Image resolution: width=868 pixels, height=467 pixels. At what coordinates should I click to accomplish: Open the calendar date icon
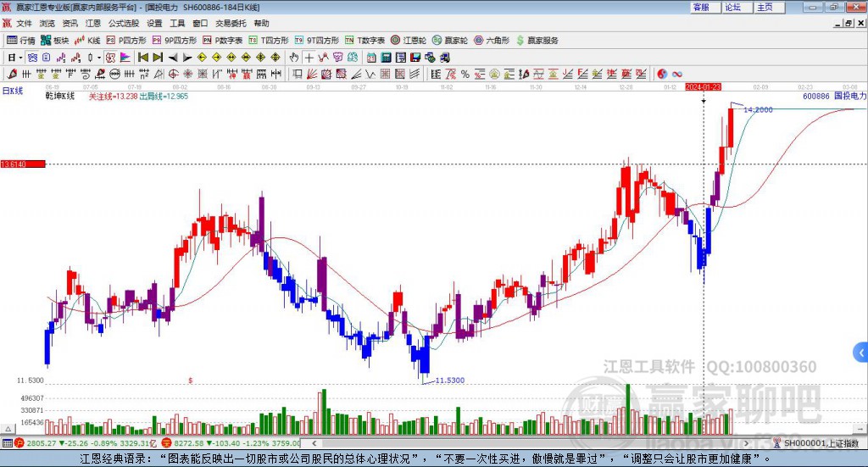coord(371,58)
